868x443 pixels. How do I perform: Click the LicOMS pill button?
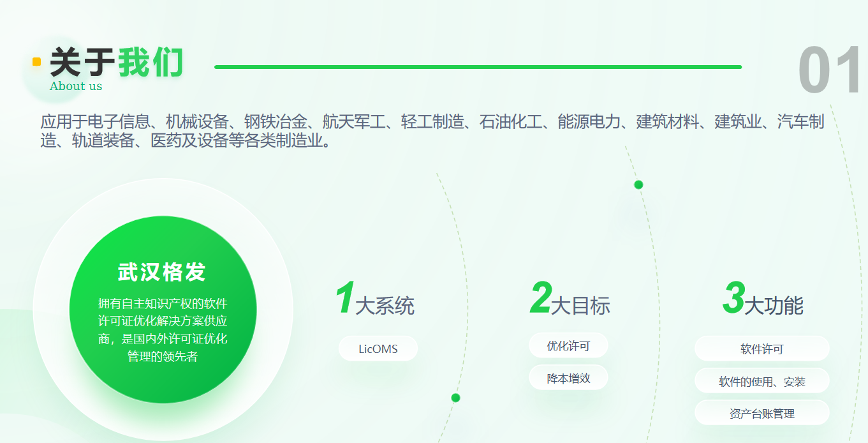(x=378, y=349)
